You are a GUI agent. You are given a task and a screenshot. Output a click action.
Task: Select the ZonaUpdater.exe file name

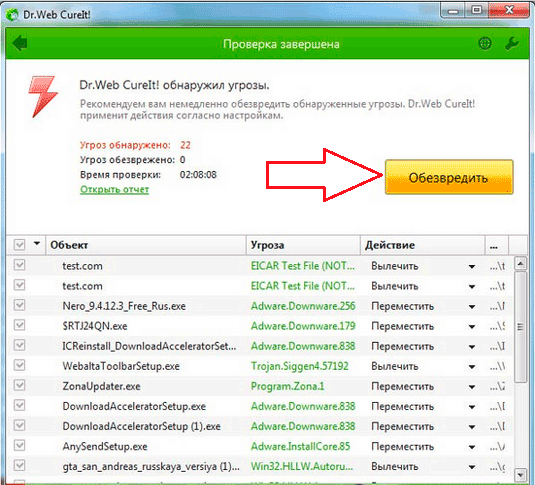(101, 386)
